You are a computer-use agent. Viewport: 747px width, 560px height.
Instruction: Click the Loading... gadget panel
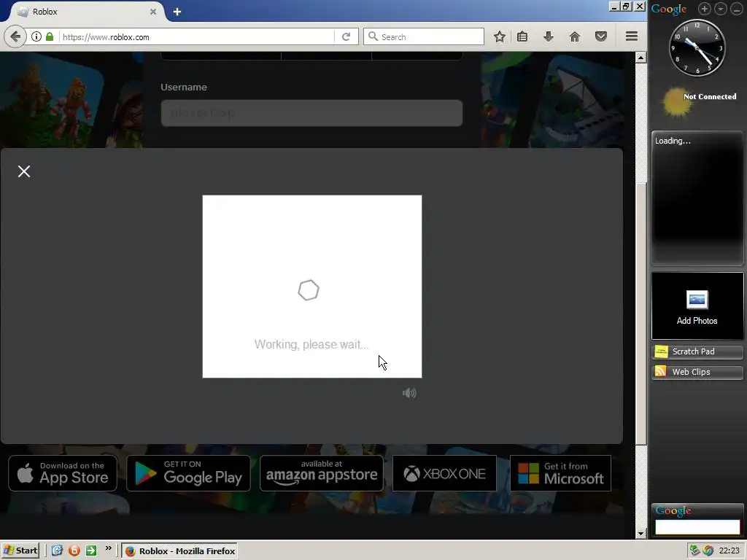(x=697, y=198)
